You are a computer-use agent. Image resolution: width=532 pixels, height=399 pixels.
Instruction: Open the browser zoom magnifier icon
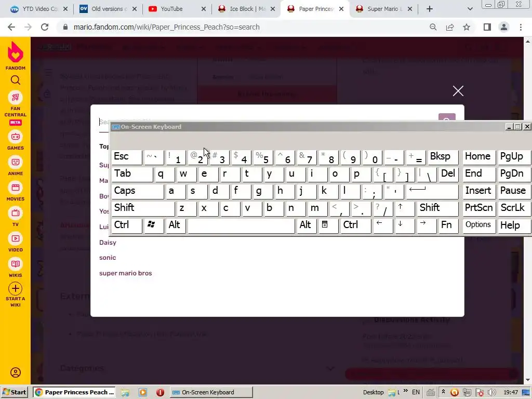[433, 27]
